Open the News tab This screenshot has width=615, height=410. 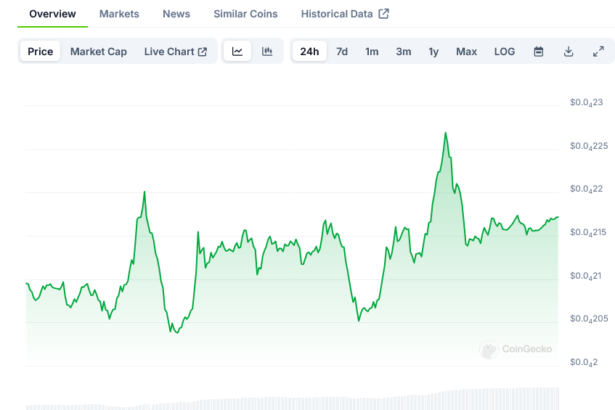(x=176, y=14)
